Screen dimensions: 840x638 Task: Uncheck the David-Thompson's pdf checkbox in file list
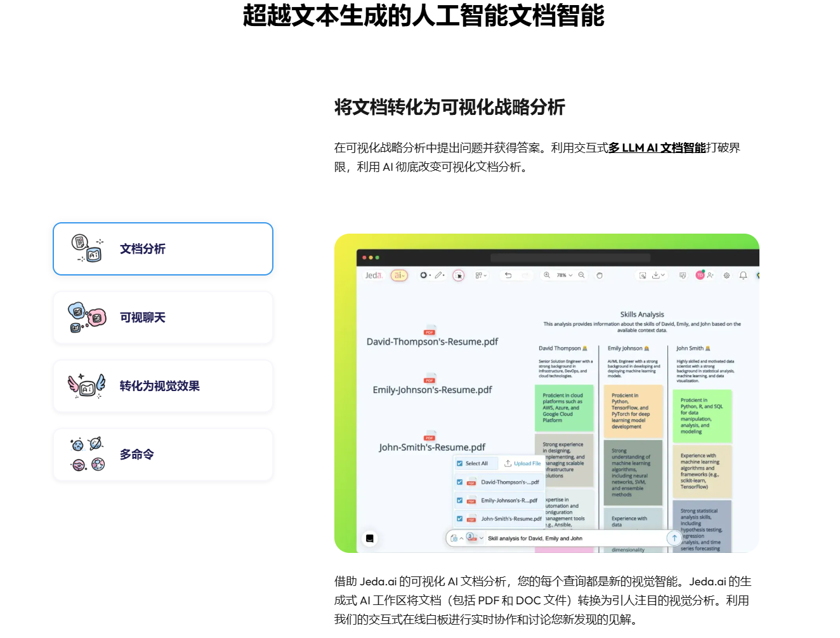(460, 482)
